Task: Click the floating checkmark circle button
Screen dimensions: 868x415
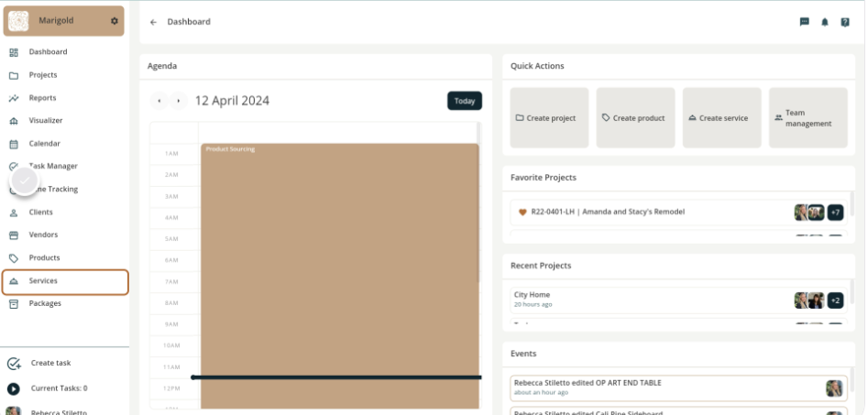Action: 25,181
